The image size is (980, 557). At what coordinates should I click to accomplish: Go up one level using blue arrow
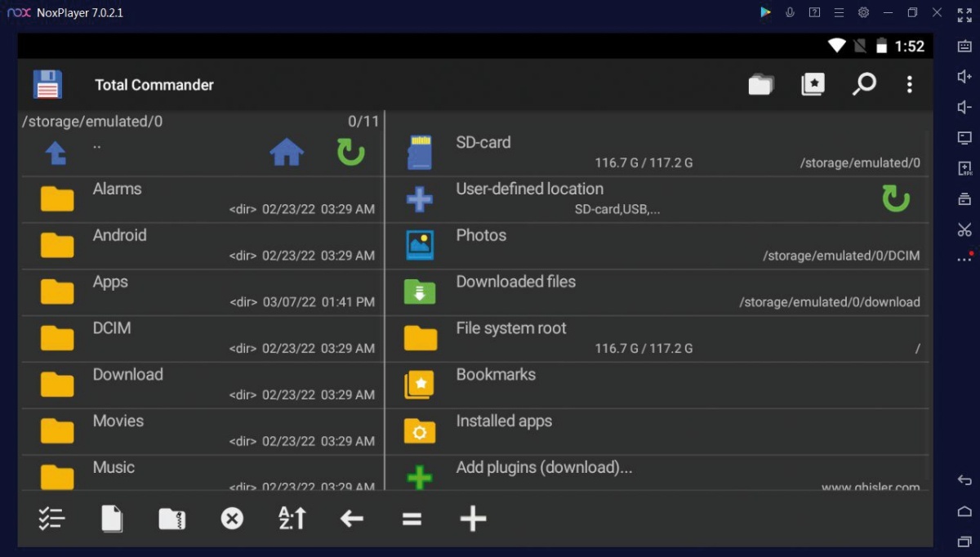coord(56,153)
